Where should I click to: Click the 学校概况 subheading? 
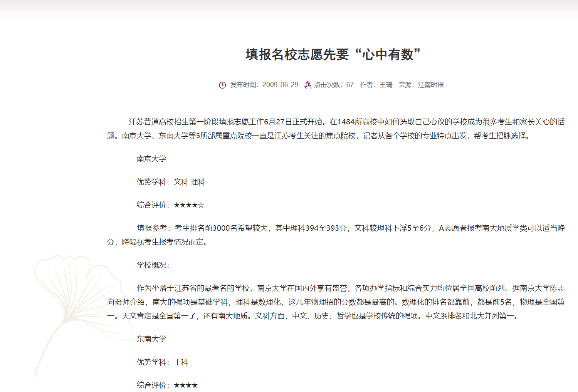tap(153, 265)
